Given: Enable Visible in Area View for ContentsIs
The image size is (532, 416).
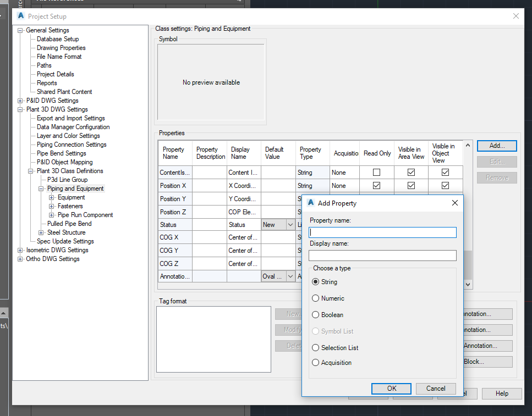Looking at the screenshot, I should (x=410, y=172).
